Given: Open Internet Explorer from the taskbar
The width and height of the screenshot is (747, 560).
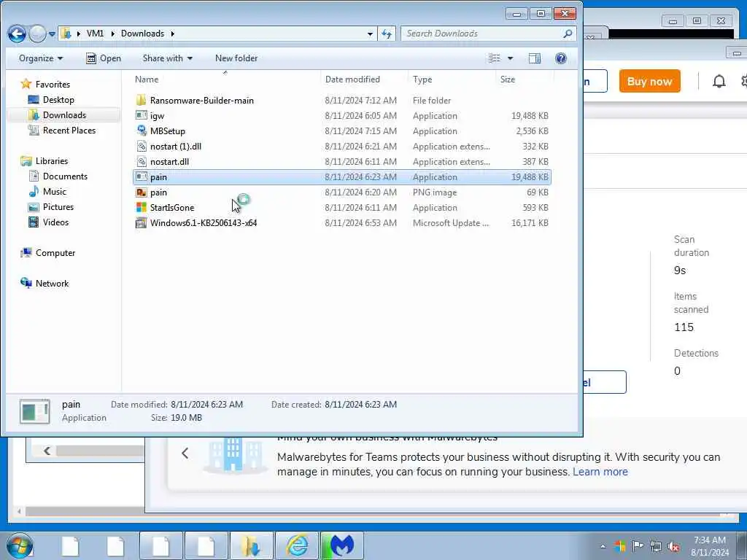Looking at the screenshot, I should point(296,545).
